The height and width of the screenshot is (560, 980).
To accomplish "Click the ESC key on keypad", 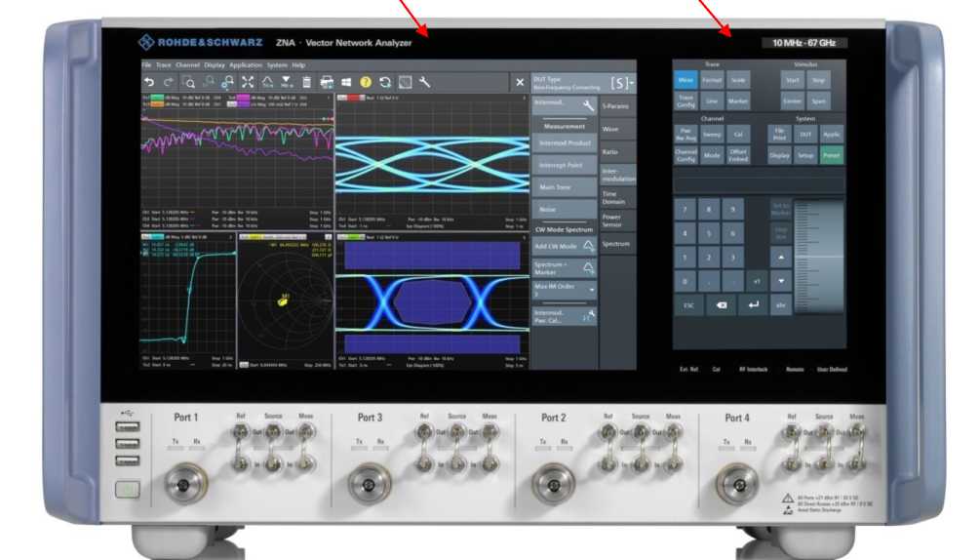I will click(x=688, y=305).
